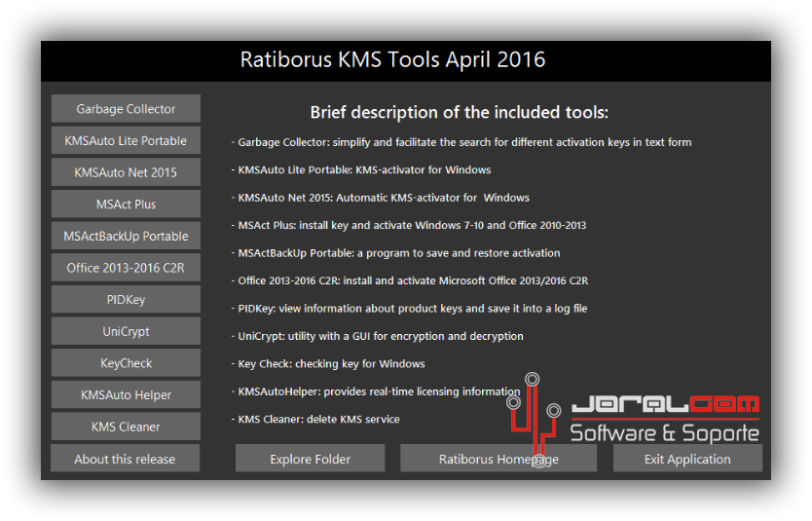This screenshot has height=521, width=812.
Task: Open the Garbage Collector tool
Action: coord(126,109)
